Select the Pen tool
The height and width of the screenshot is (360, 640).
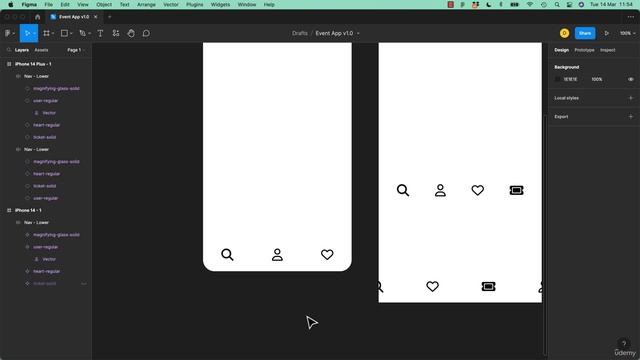82,33
